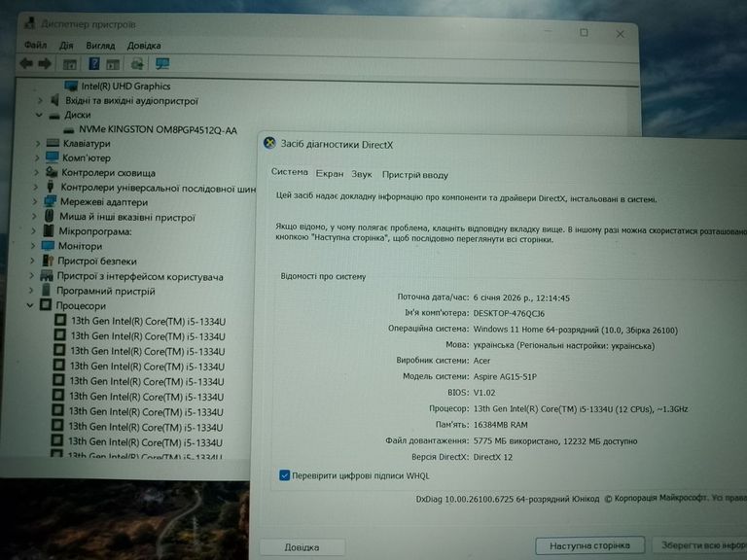Open the Довідка menu in Device Manager

point(144,46)
